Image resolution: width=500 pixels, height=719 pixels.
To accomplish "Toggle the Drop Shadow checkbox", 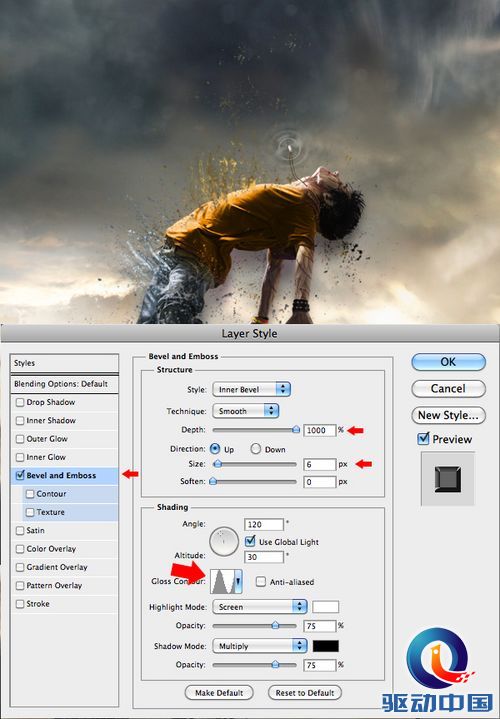I will [20, 402].
